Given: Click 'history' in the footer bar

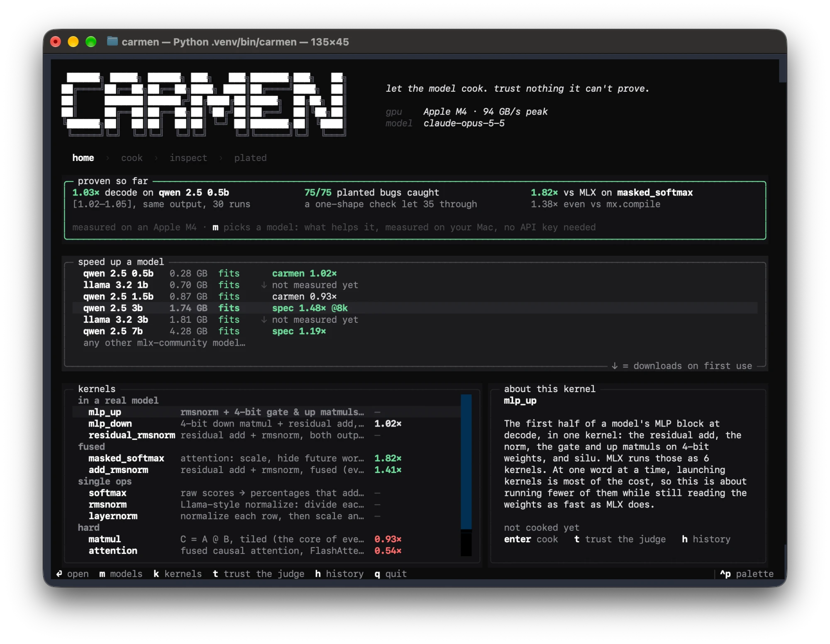Looking at the screenshot, I should click(339, 574).
